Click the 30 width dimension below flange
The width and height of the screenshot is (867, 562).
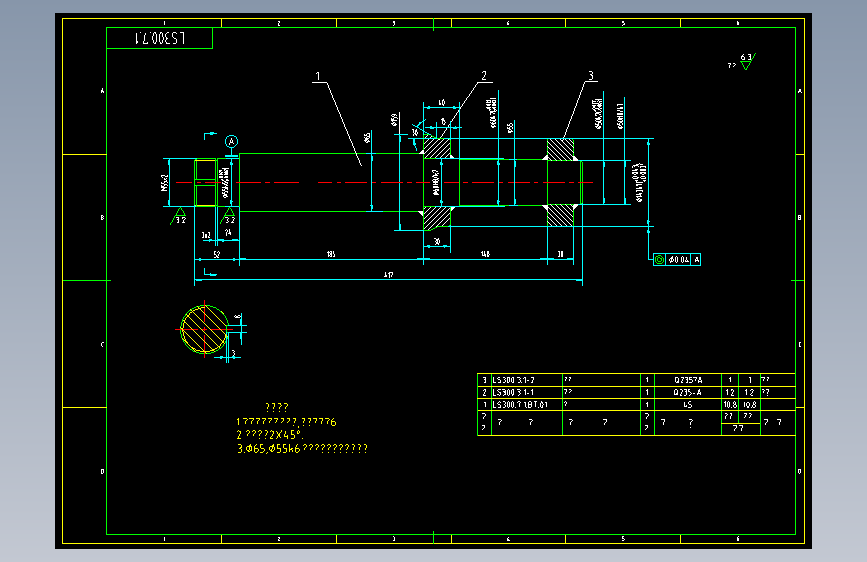437,242
